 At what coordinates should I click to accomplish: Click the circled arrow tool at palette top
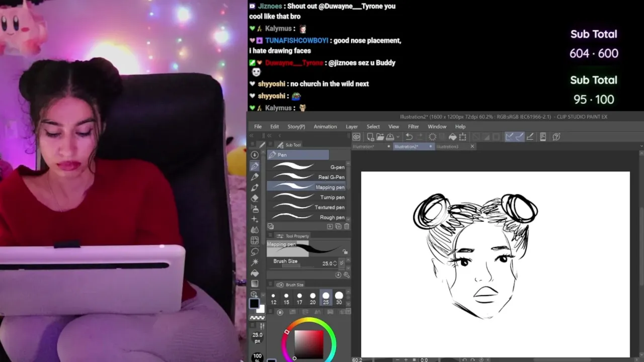[255, 155]
